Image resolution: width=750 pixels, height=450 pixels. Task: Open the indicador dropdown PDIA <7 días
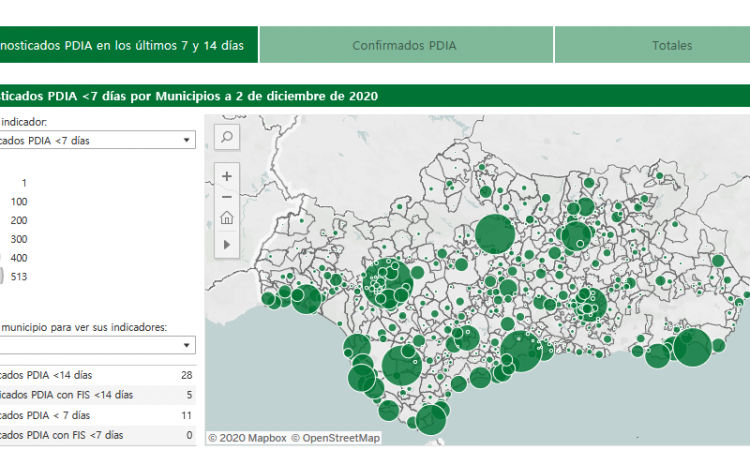tap(97, 141)
